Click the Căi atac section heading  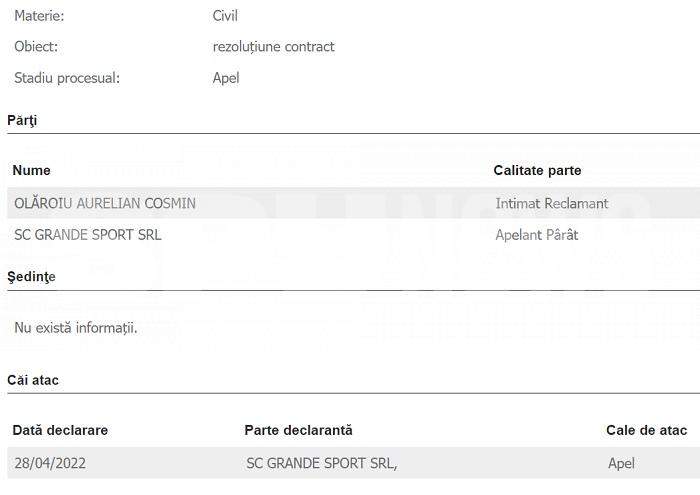click(x=33, y=380)
